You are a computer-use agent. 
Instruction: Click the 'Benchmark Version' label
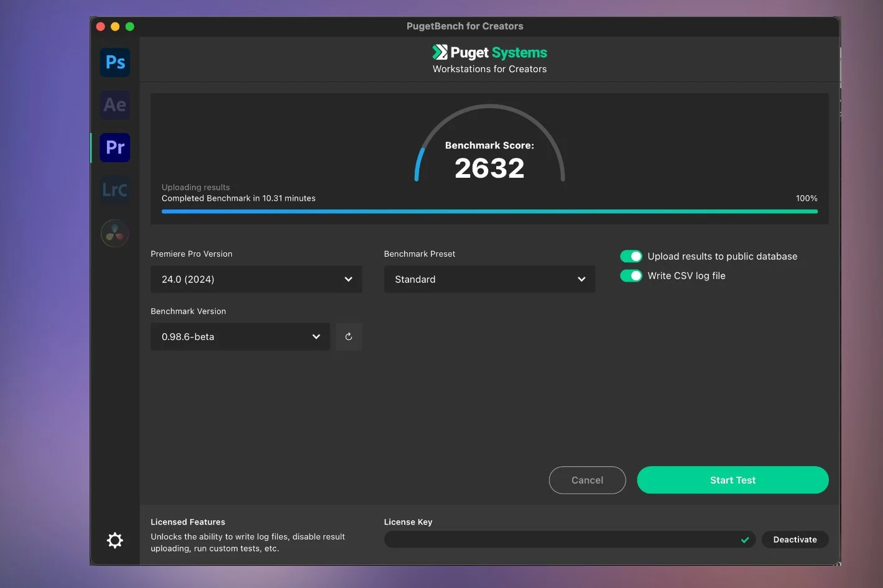coord(188,311)
